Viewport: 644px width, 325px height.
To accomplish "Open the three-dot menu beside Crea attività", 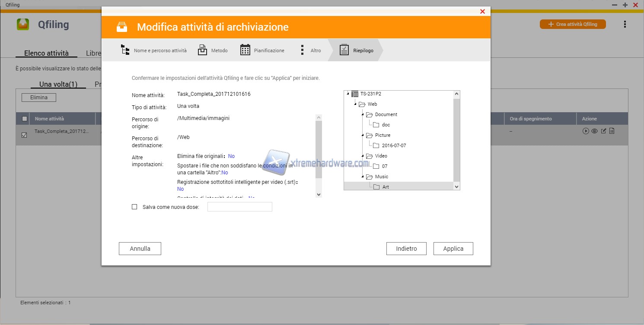I will [x=625, y=25].
